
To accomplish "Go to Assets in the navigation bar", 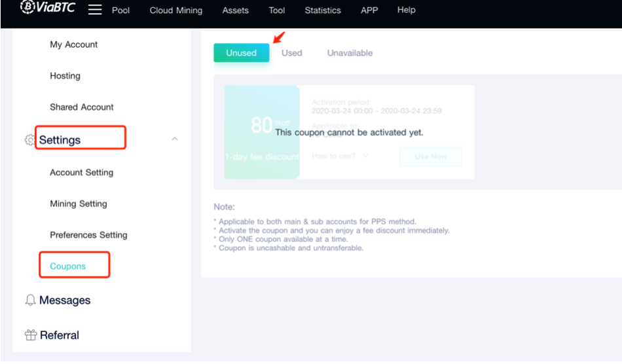I will click(235, 10).
